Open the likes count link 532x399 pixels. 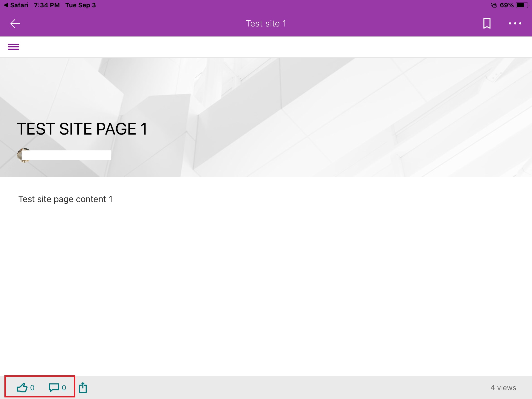pyautogui.click(x=32, y=388)
